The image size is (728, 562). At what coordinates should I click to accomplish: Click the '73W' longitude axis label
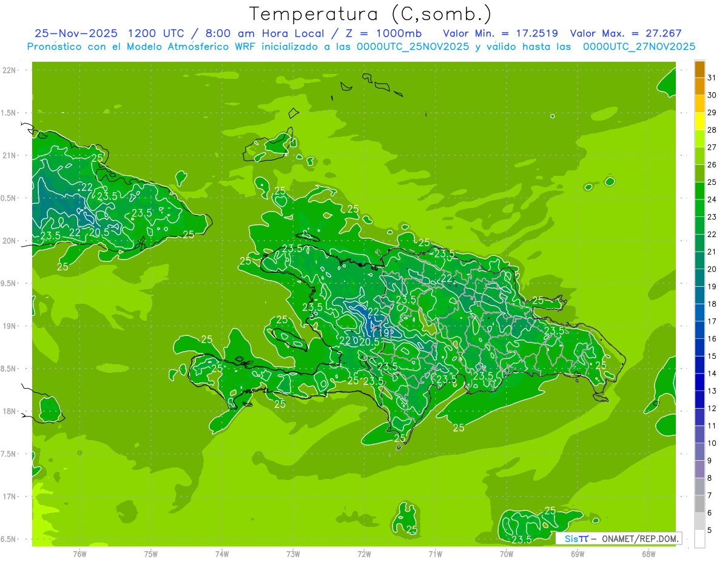coord(293,554)
